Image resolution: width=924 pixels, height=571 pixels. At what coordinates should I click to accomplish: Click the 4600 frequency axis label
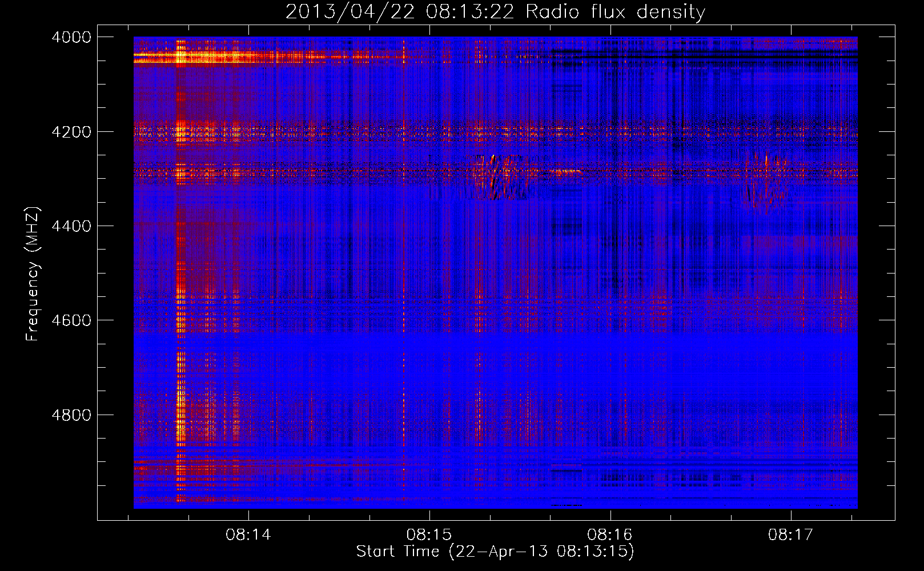(71, 320)
